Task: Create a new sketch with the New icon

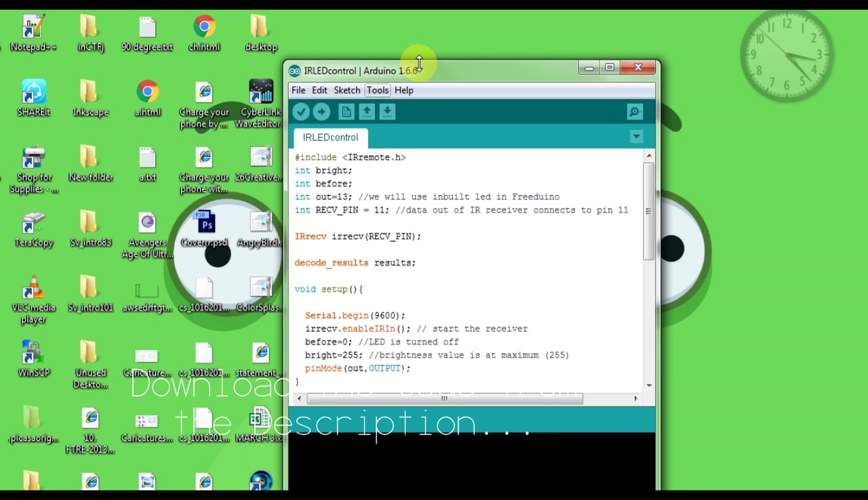Action: tap(346, 111)
